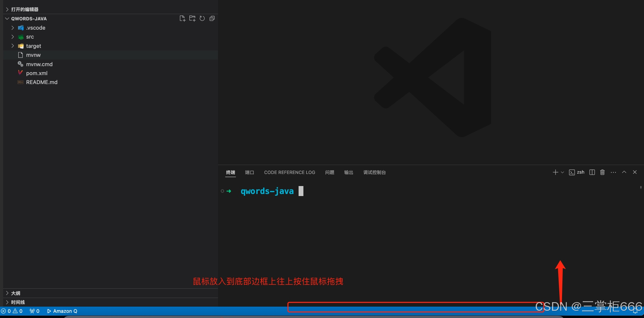Screen dimensions: 644x318
Task: Split the terminal panel
Action: coord(592,172)
